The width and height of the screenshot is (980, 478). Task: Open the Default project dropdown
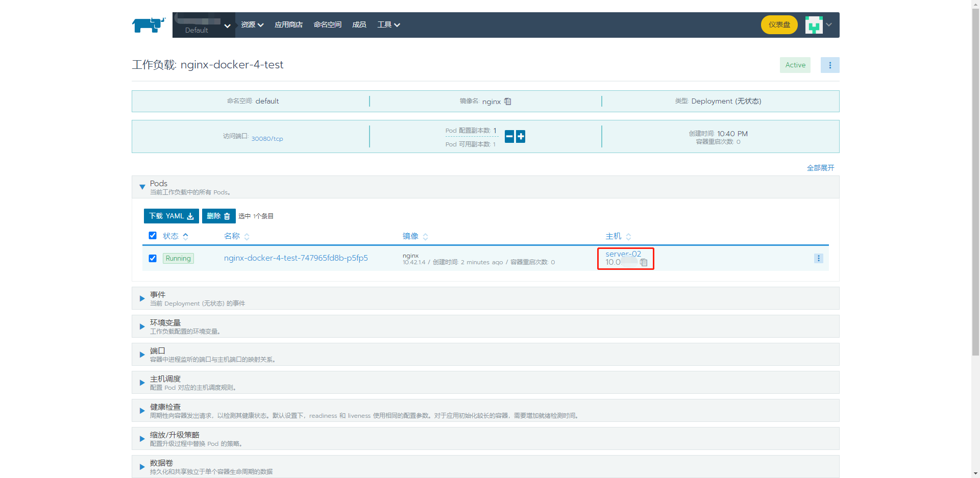pos(204,25)
